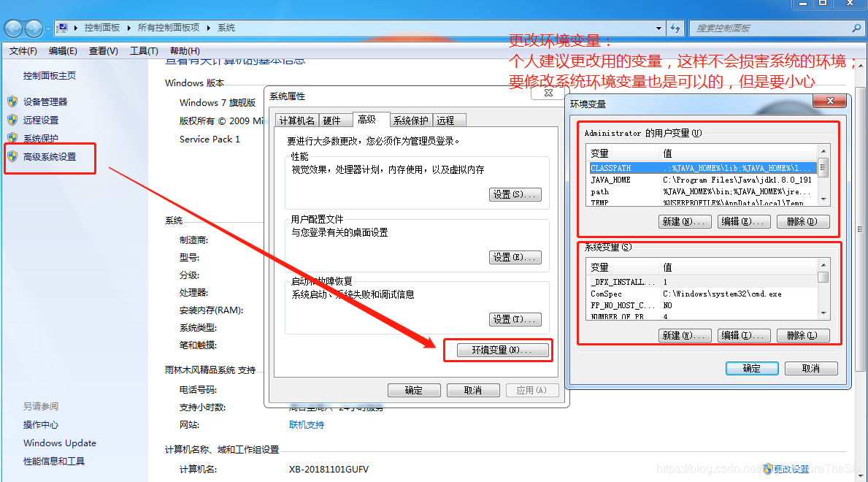868x482 pixels.
Task: Click the user profile 设置(E) button
Action: click(x=515, y=257)
